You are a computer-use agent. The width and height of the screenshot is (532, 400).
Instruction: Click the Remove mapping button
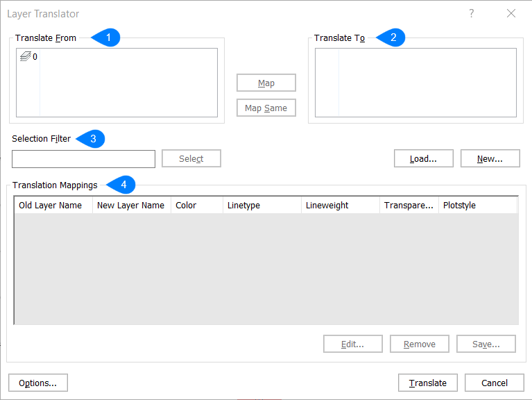tap(420, 344)
